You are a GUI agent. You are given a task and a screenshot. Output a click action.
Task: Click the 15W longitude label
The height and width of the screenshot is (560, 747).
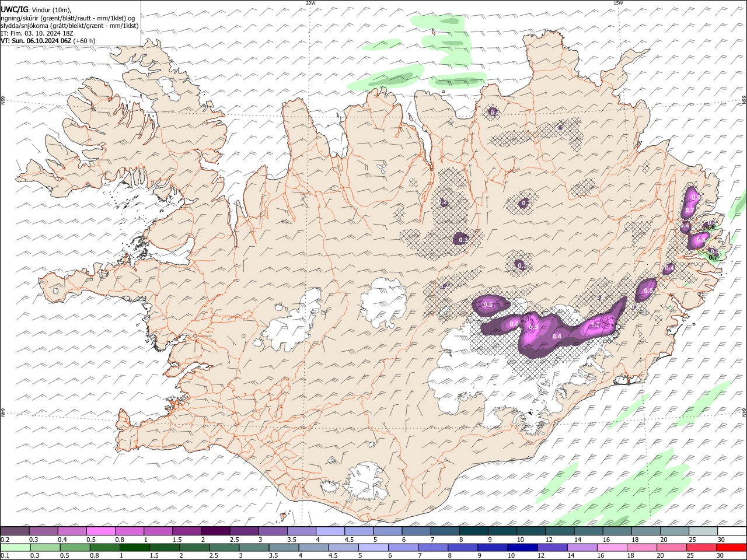pyautogui.click(x=617, y=3)
